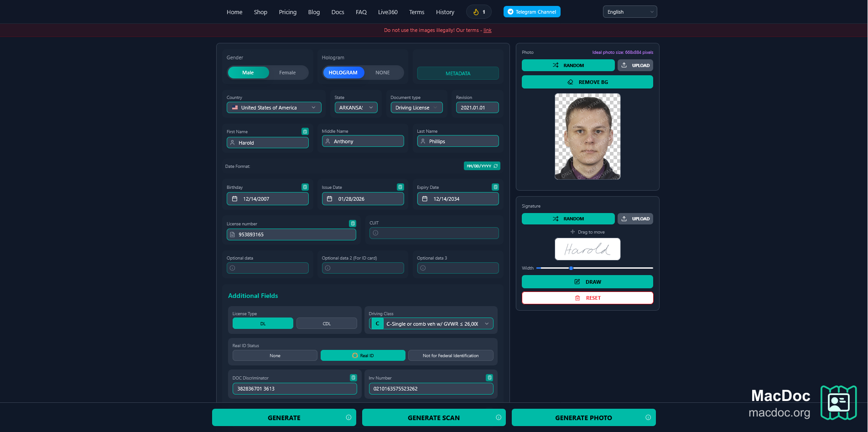Click the random icon beside First Name
The image size is (868, 432).
pos(305,131)
